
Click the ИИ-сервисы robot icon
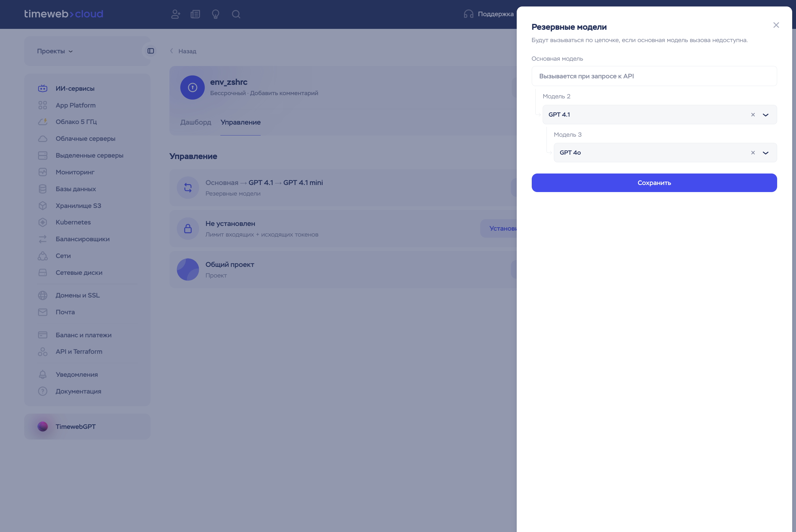(43, 88)
